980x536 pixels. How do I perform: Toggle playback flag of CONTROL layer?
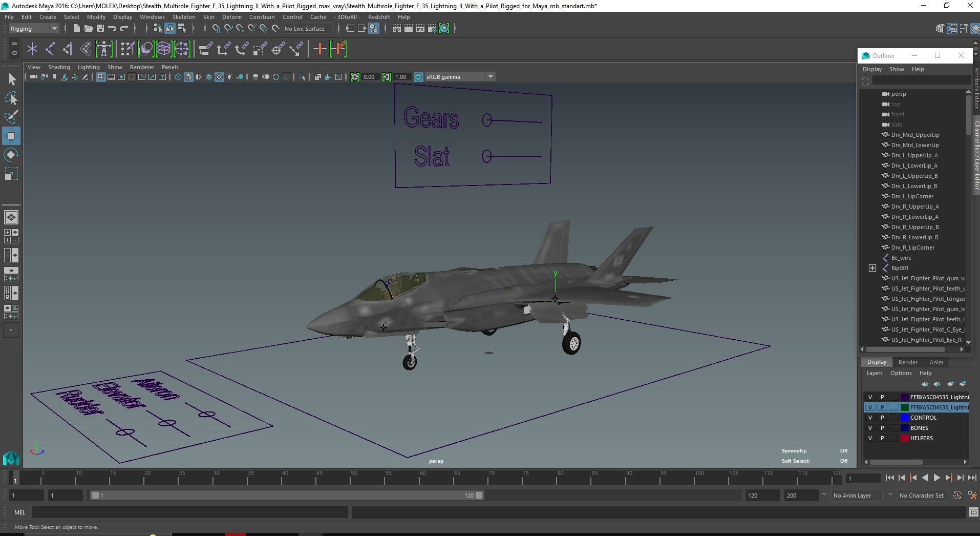[x=882, y=418]
